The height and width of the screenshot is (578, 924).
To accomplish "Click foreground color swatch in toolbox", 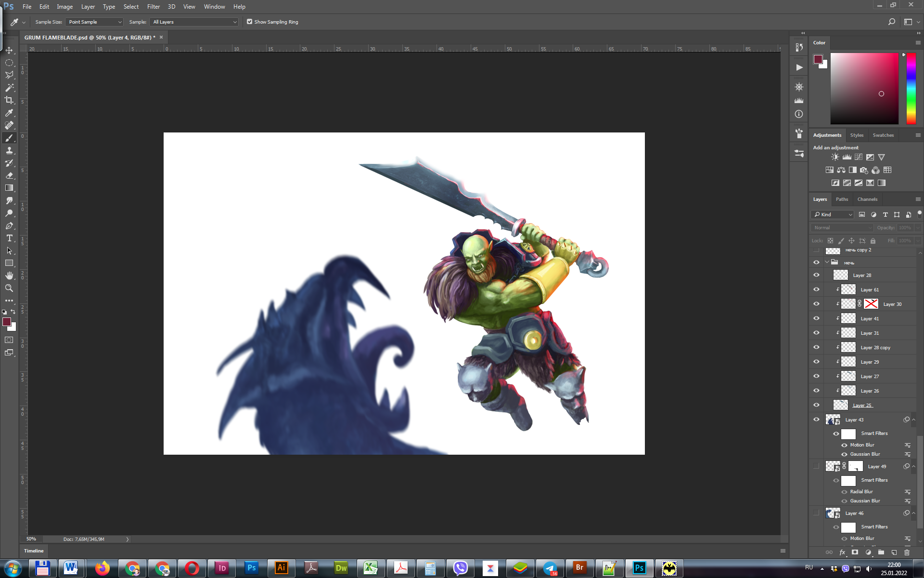I will (x=7, y=322).
